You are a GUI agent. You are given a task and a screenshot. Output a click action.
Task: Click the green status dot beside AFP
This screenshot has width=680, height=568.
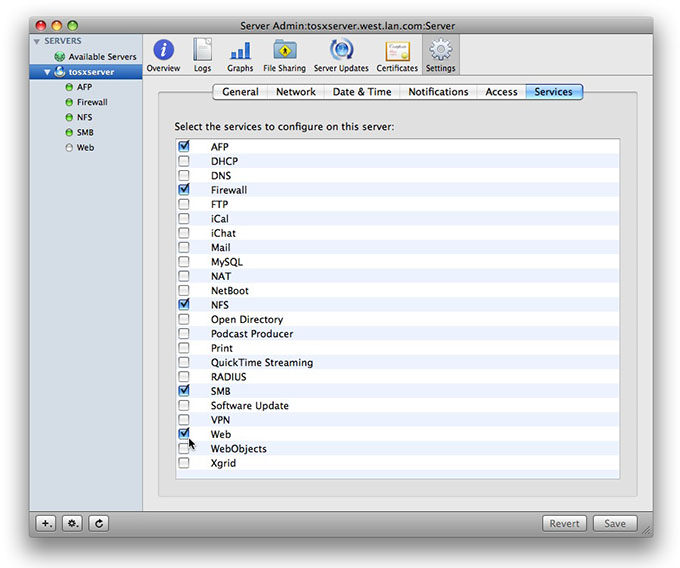click(x=69, y=87)
